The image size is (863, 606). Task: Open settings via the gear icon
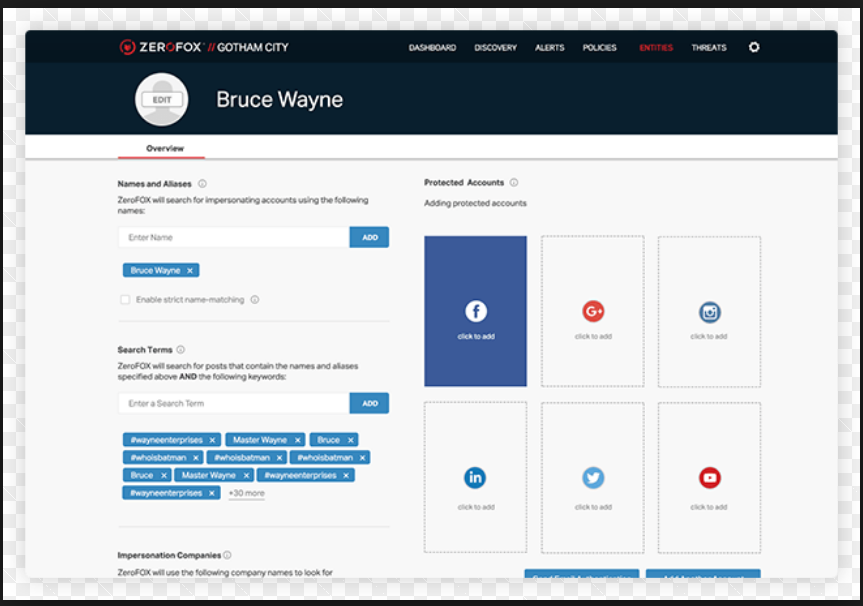pos(754,47)
